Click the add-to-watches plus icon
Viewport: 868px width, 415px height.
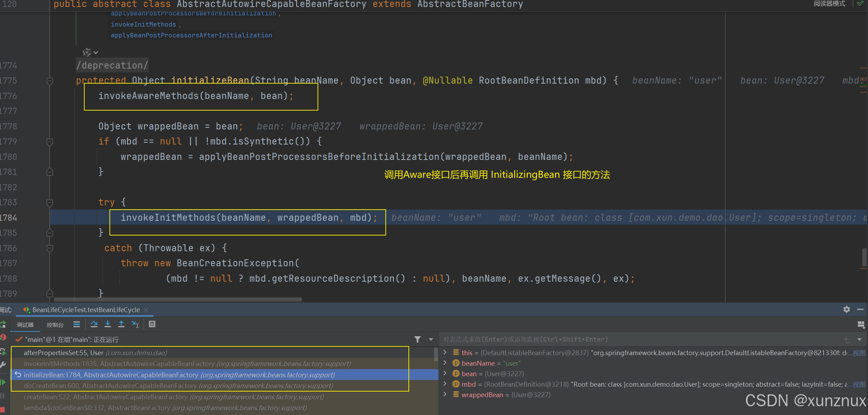847,339
